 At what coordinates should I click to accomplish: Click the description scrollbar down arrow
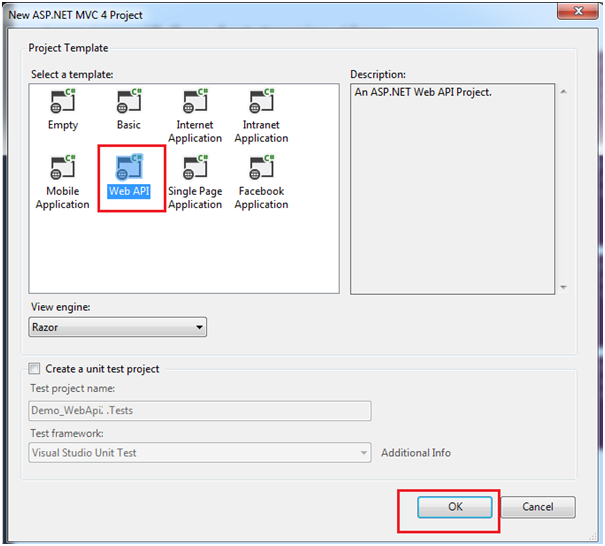tap(563, 287)
